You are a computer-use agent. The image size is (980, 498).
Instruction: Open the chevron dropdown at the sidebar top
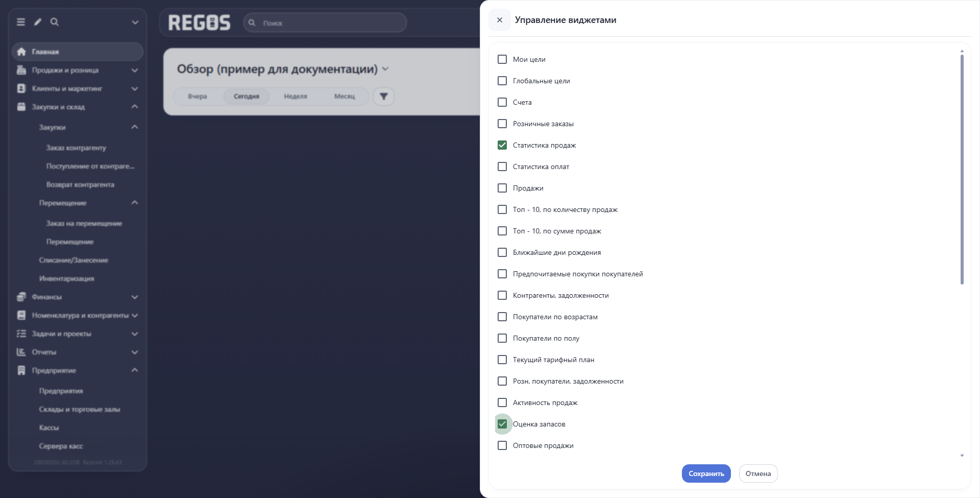coord(135,22)
